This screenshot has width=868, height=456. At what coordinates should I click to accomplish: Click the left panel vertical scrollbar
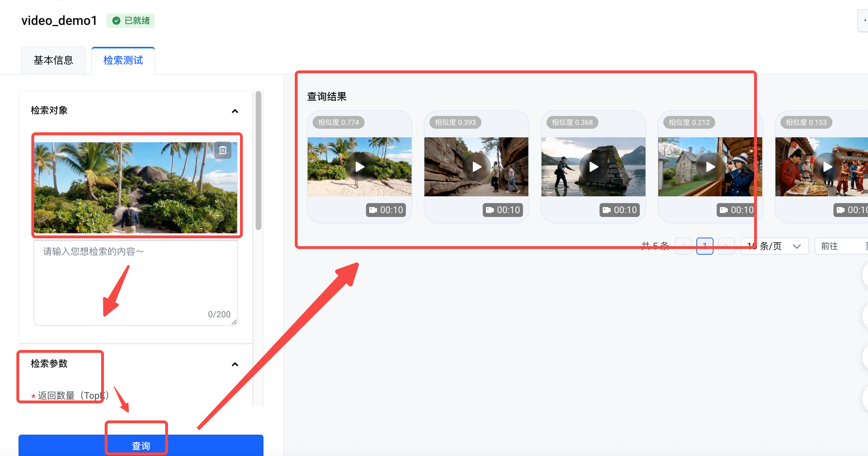pyautogui.click(x=258, y=161)
